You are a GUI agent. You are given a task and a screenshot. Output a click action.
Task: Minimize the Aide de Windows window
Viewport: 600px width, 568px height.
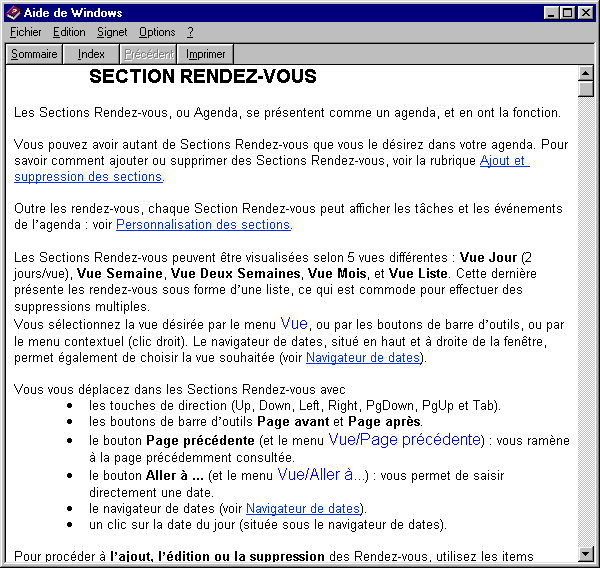click(x=551, y=13)
